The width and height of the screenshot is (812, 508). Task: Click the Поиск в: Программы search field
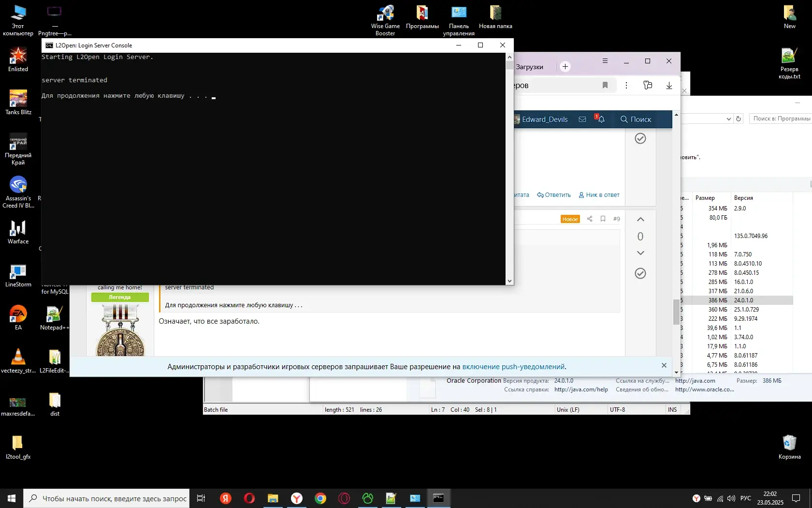781,119
